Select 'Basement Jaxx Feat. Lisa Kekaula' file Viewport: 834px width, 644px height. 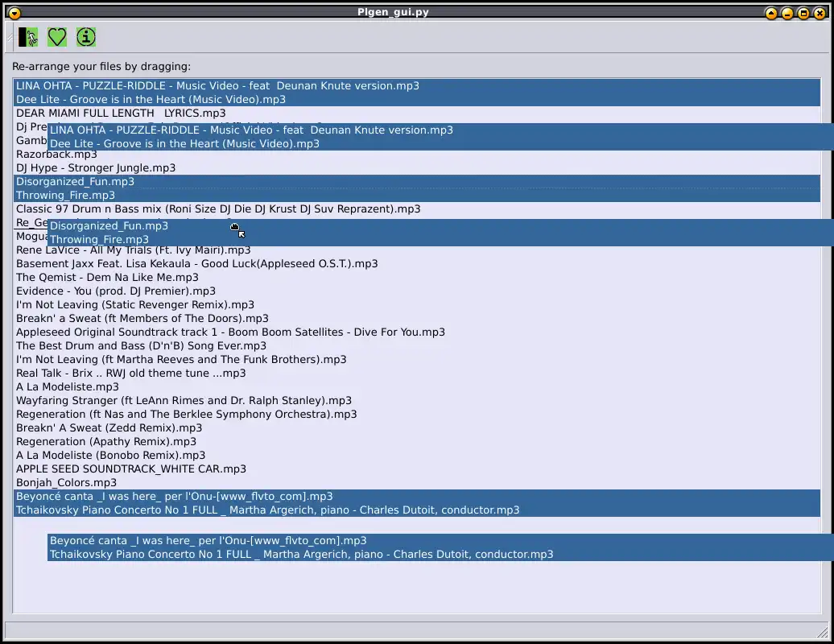point(417,264)
